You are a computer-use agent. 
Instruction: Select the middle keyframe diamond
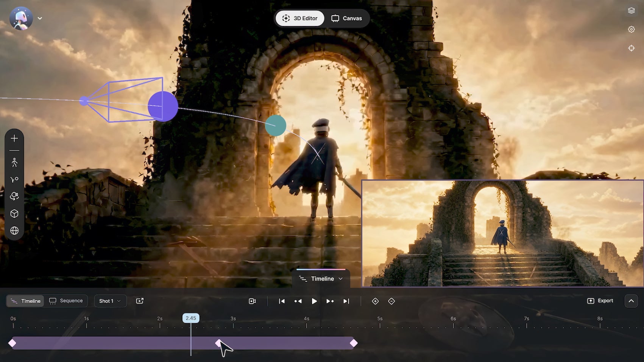(218, 343)
